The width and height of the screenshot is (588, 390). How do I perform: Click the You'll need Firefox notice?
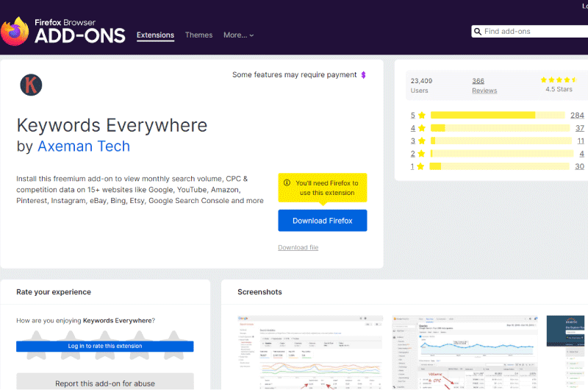[323, 188]
